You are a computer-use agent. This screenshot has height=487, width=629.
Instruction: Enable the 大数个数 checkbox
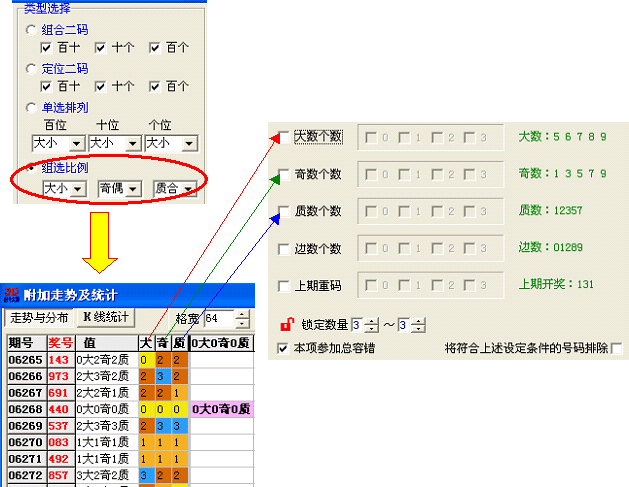283,136
